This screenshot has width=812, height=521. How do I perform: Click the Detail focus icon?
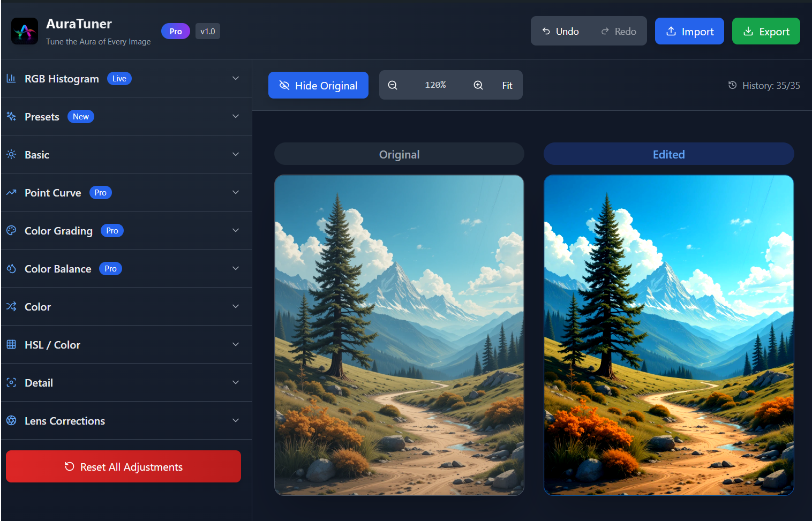[x=11, y=382]
